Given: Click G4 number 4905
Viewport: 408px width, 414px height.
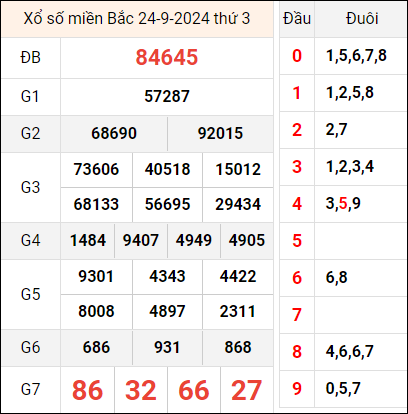Looking at the screenshot, I should [247, 240].
